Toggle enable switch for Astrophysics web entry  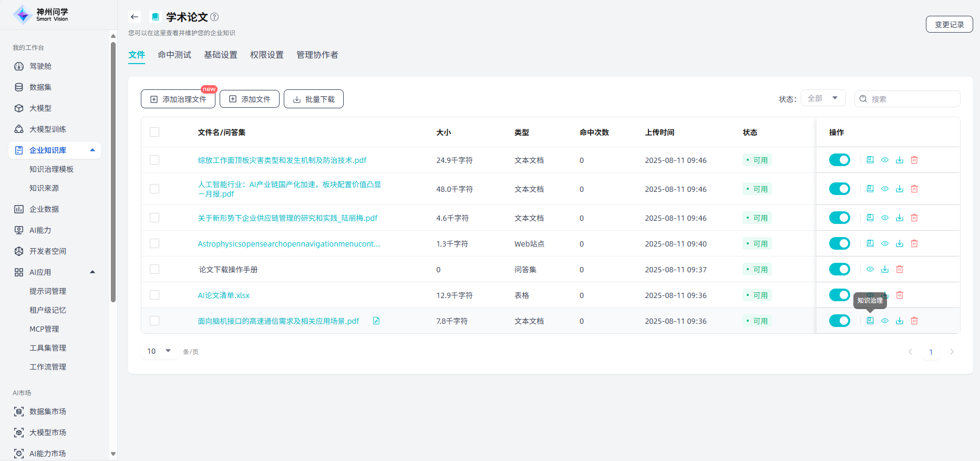click(840, 243)
